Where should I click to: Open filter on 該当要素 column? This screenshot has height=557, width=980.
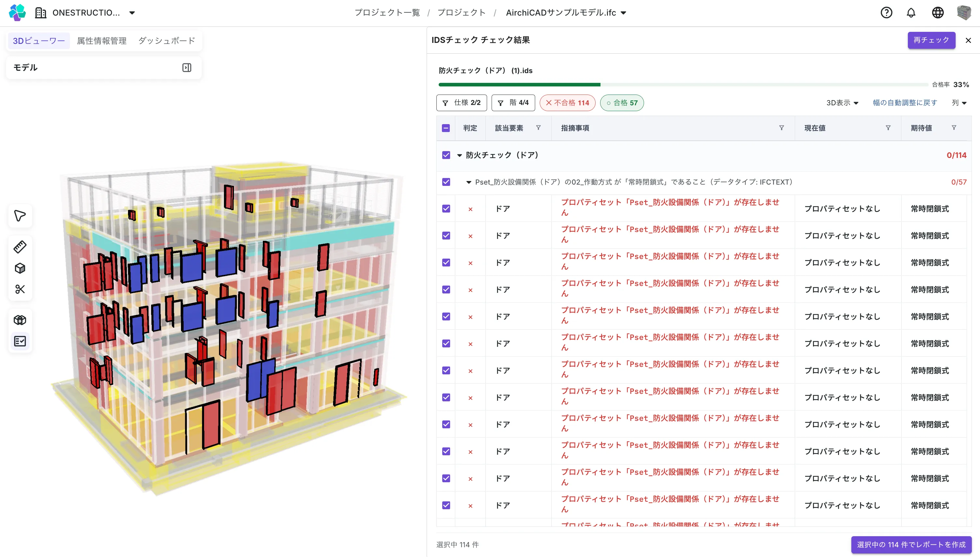(x=538, y=128)
